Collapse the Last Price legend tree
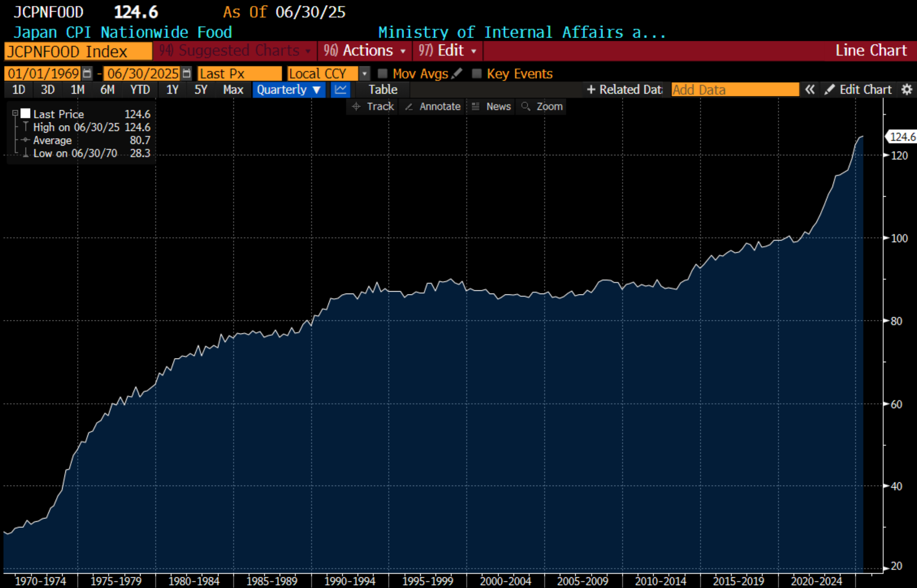The image size is (917, 588). 15,113
